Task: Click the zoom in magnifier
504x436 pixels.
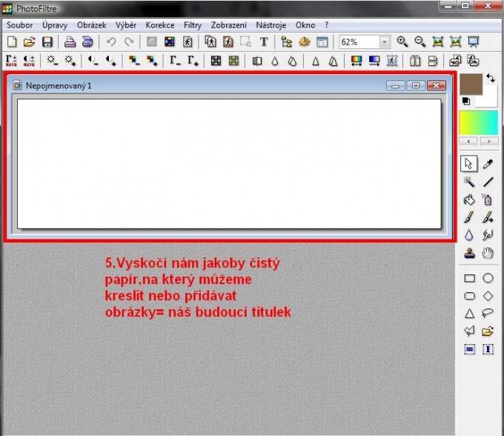Action: 402,42
